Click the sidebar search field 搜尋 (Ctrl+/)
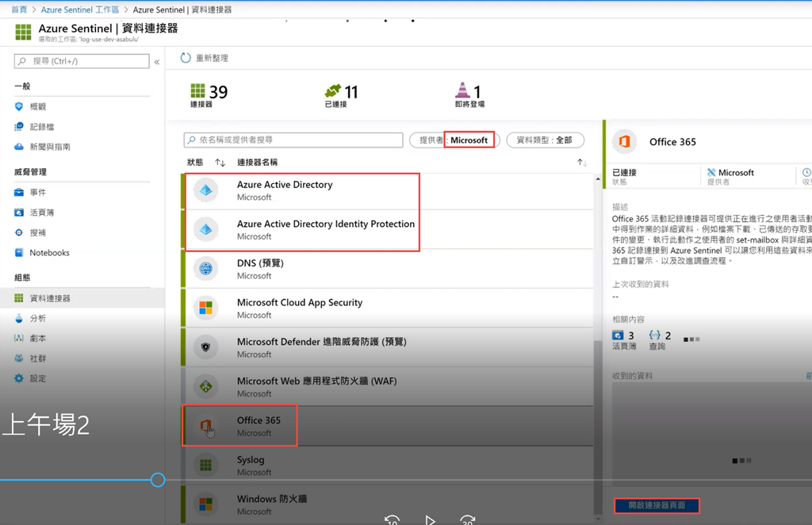Image resolution: width=812 pixels, height=525 pixels. (x=82, y=61)
